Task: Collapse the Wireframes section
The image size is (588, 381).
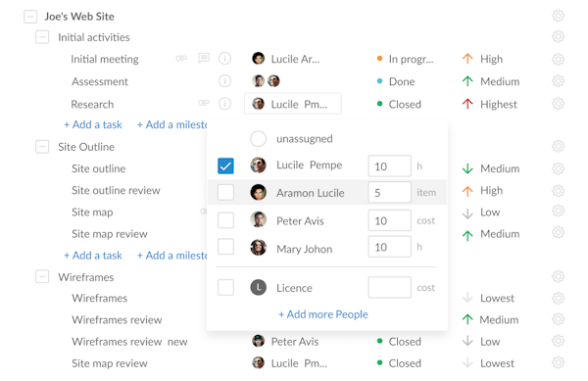Action: pyautogui.click(x=42, y=277)
